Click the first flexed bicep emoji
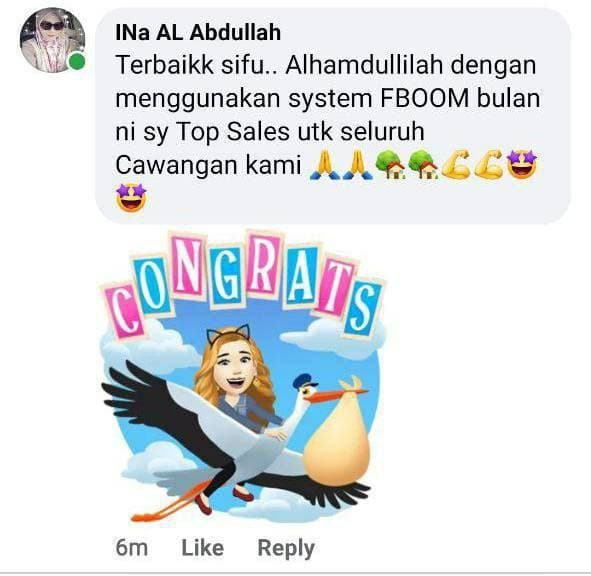This screenshot has width=591, height=576. coord(456,165)
